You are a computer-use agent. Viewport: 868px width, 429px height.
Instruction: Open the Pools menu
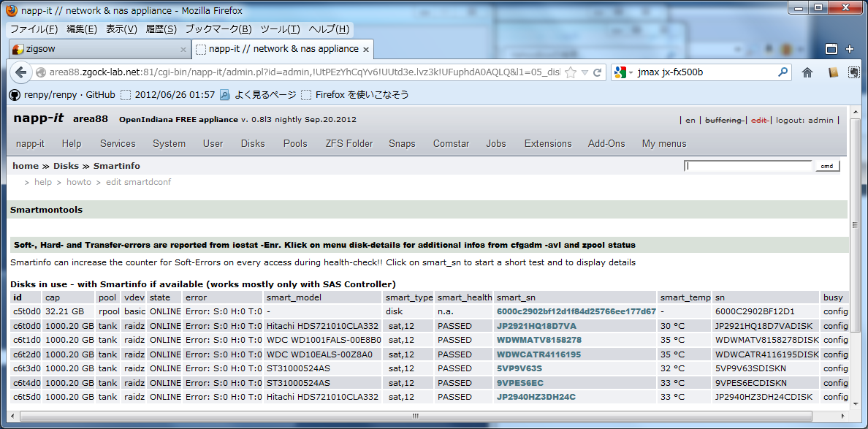[x=295, y=144]
